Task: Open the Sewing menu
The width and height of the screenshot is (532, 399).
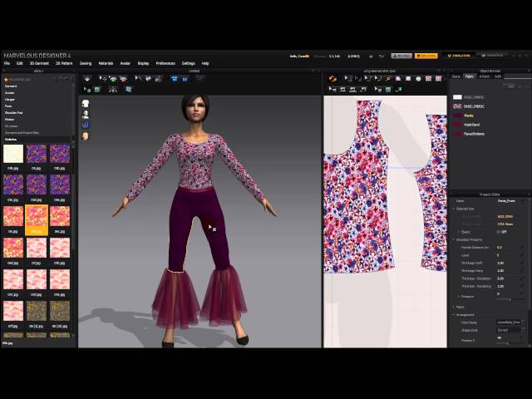Action: [86, 63]
